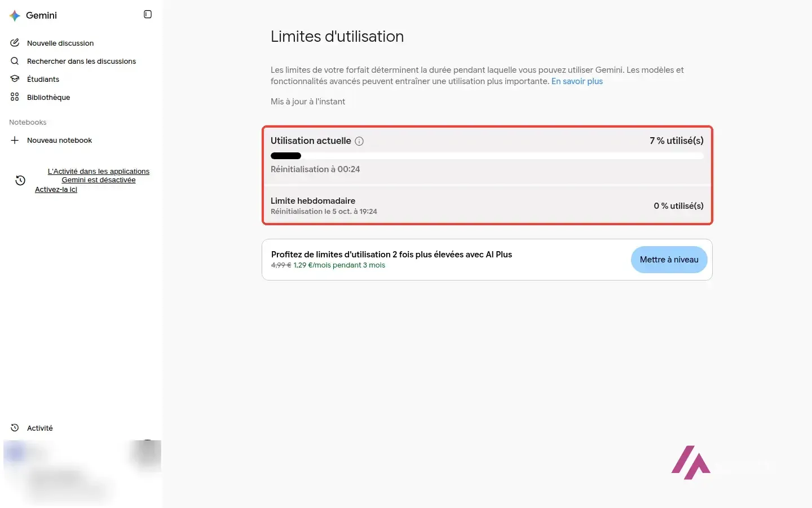Click the Limites d'utilisation heading
This screenshot has width=812, height=508.
pyautogui.click(x=337, y=37)
